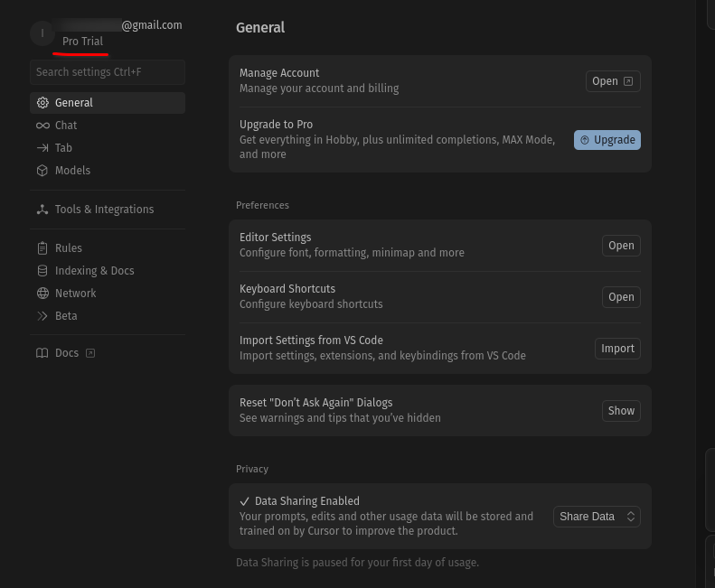Click the Rules clipboard icon
The image size is (715, 588).
click(x=42, y=248)
